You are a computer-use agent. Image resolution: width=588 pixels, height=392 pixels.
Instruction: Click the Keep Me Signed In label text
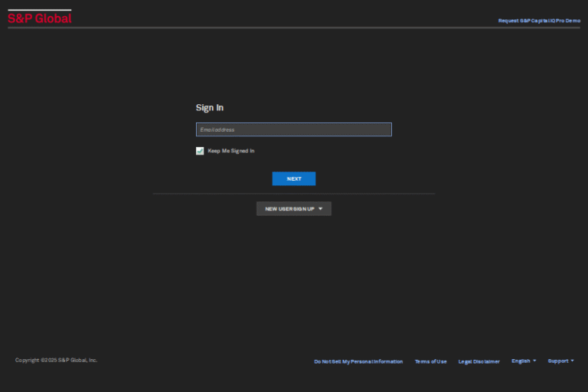tap(231, 151)
